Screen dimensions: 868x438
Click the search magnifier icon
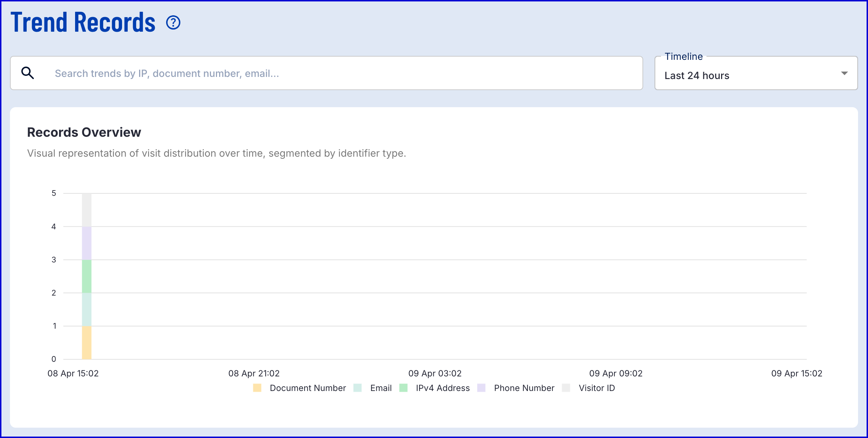pos(27,73)
